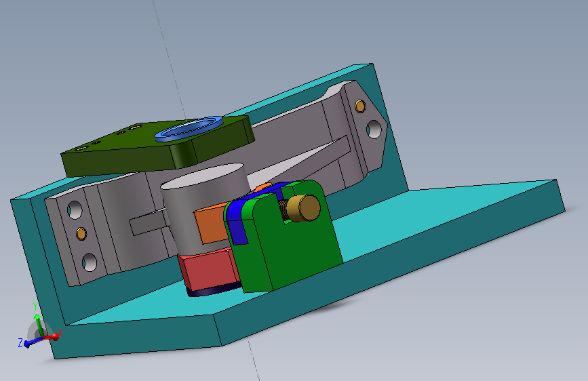Image resolution: width=588 pixels, height=381 pixels.
Task: Select the red block under the cylinder
Action: point(209,270)
